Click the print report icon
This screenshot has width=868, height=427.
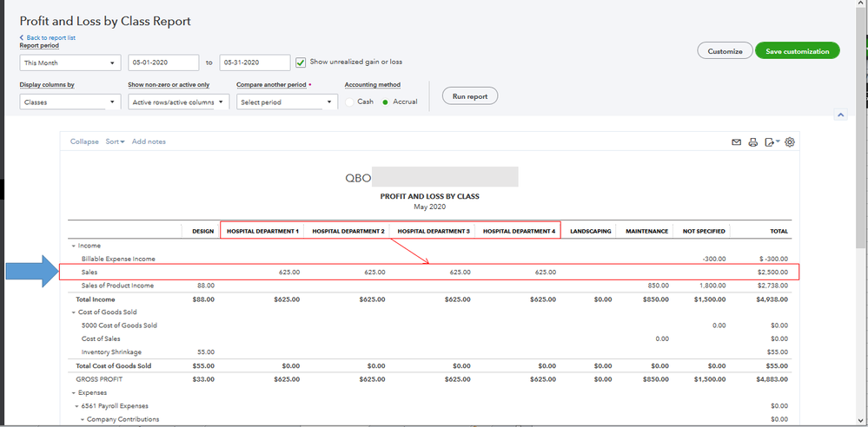click(753, 142)
